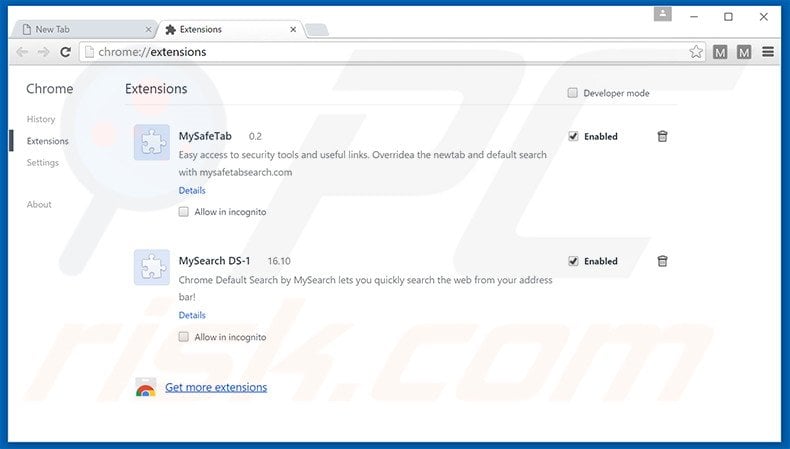
Task: Click the MySafeTab extension name
Action: point(205,136)
